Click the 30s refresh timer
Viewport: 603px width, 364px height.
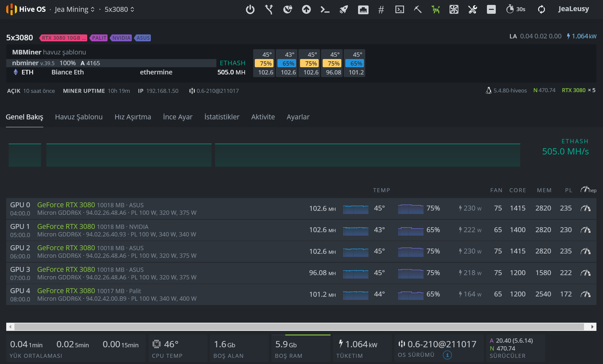point(516,9)
